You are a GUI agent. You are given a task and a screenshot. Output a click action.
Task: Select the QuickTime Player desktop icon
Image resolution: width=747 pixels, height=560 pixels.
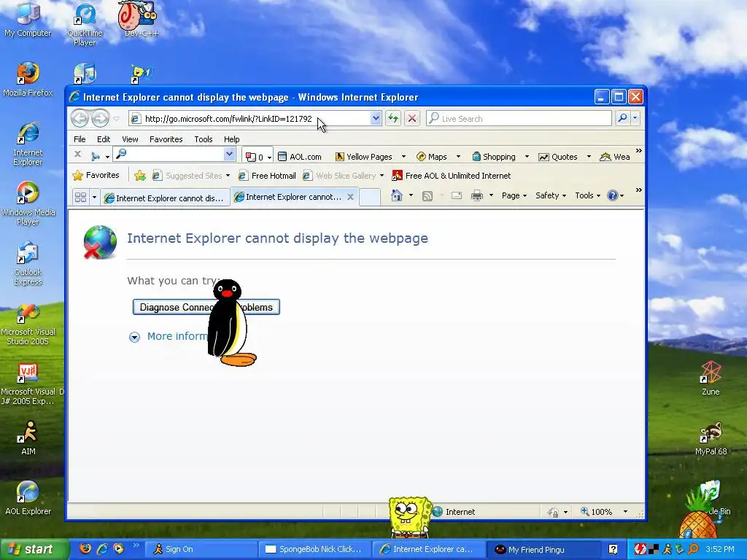(x=85, y=25)
